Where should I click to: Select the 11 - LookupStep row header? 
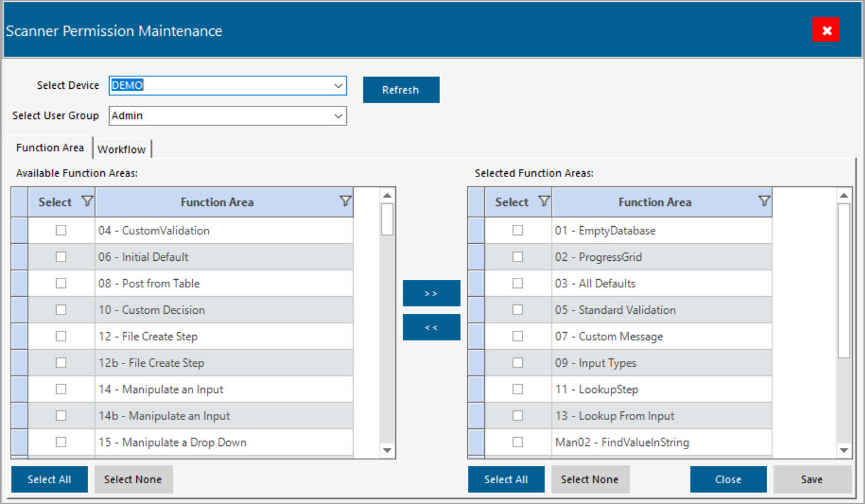point(477,389)
